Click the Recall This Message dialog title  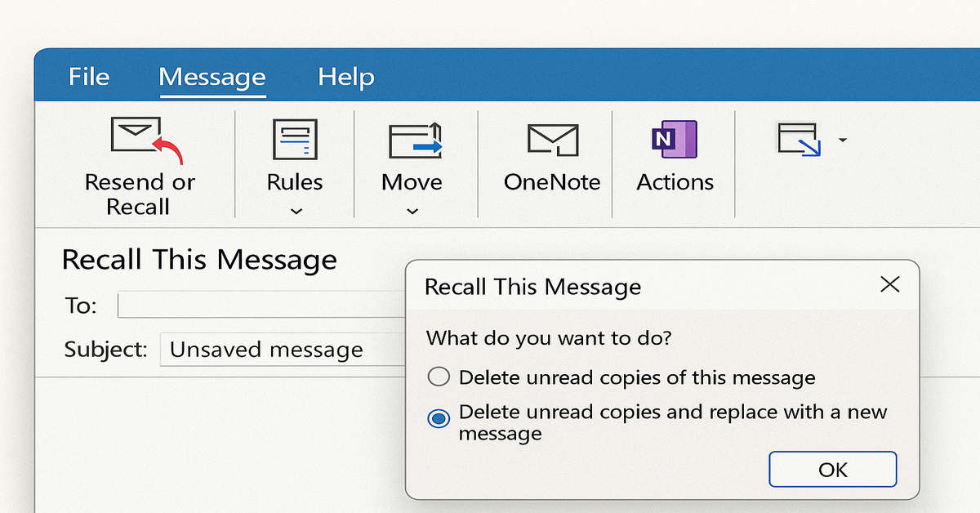click(x=533, y=287)
